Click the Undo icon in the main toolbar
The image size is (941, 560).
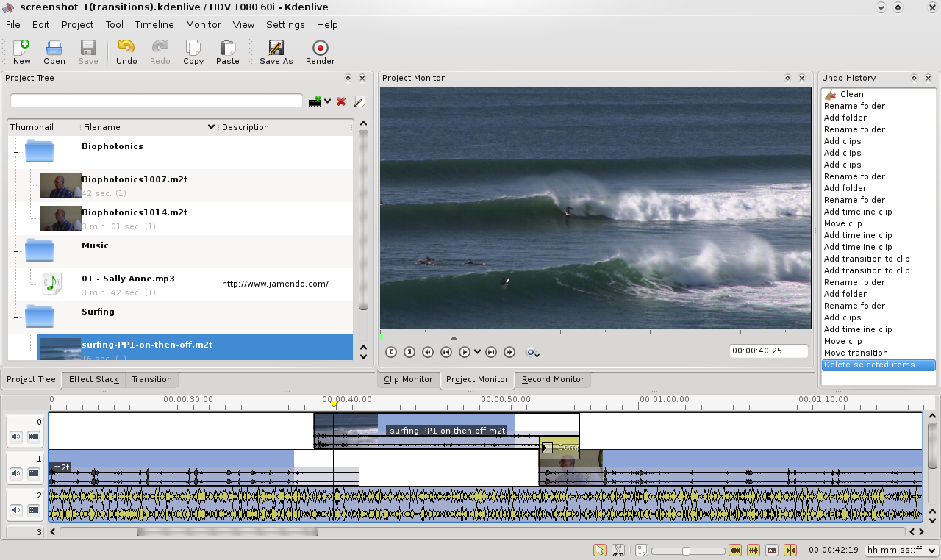(126, 51)
